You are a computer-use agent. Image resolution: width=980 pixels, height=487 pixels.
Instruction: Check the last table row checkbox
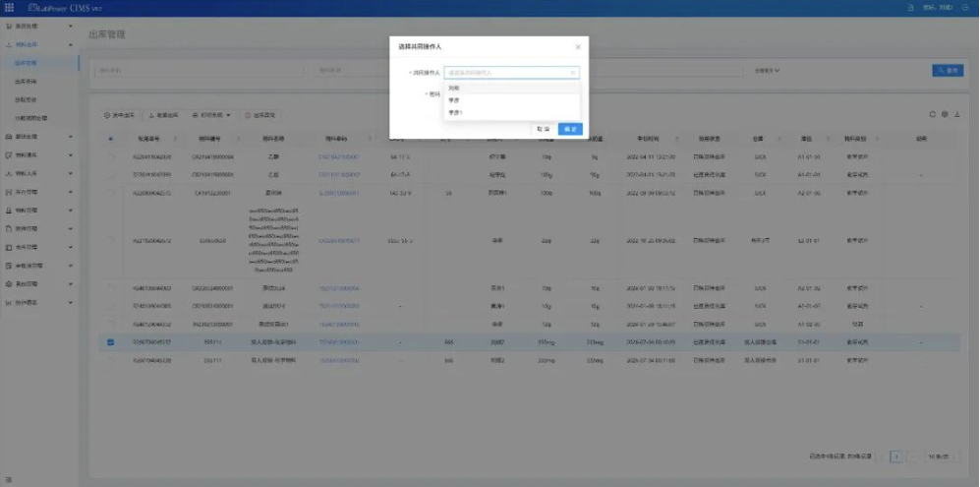pos(111,360)
